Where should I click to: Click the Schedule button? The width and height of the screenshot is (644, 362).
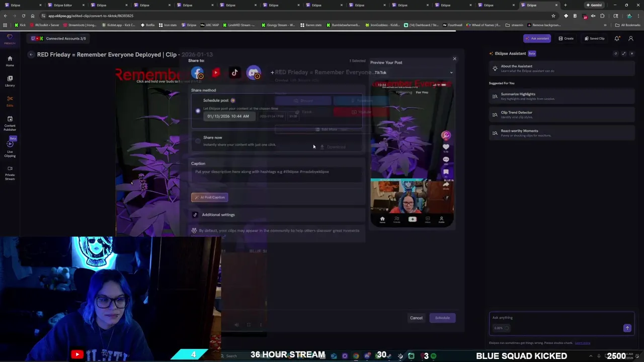pyautogui.click(x=442, y=318)
